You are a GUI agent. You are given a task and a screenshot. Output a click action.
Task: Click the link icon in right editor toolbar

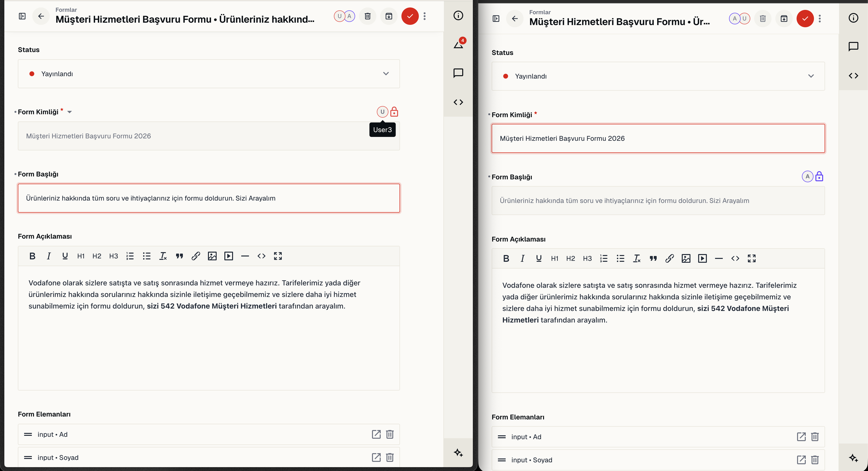click(669, 258)
